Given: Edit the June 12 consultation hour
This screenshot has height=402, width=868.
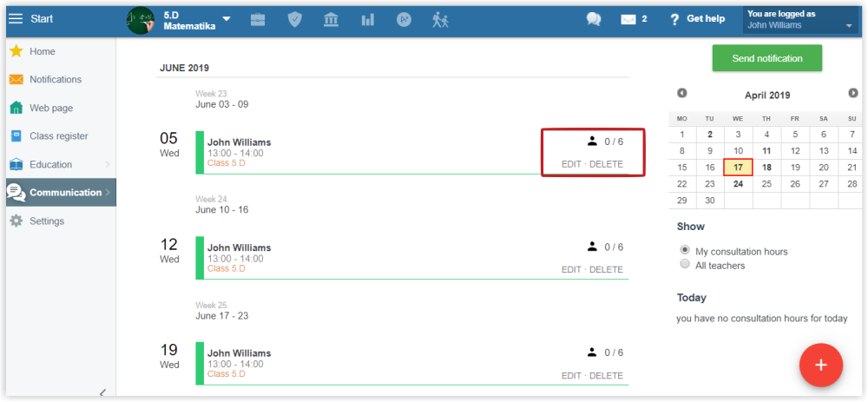Looking at the screenshot, I should [x=571, y=270].
